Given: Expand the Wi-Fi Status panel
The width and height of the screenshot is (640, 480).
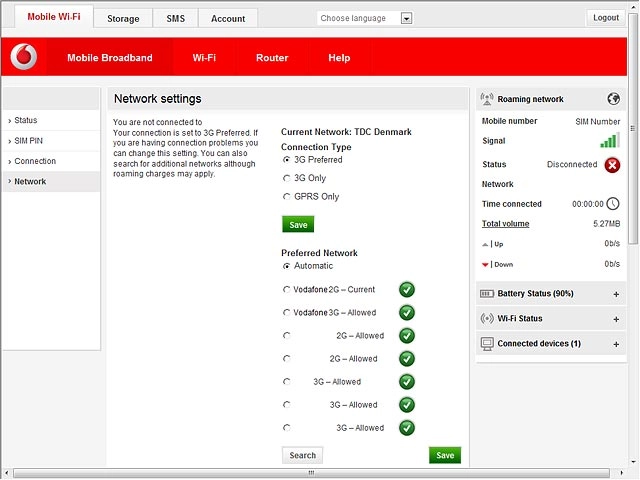Looking at the screenshot, I should tap(616, 319).
